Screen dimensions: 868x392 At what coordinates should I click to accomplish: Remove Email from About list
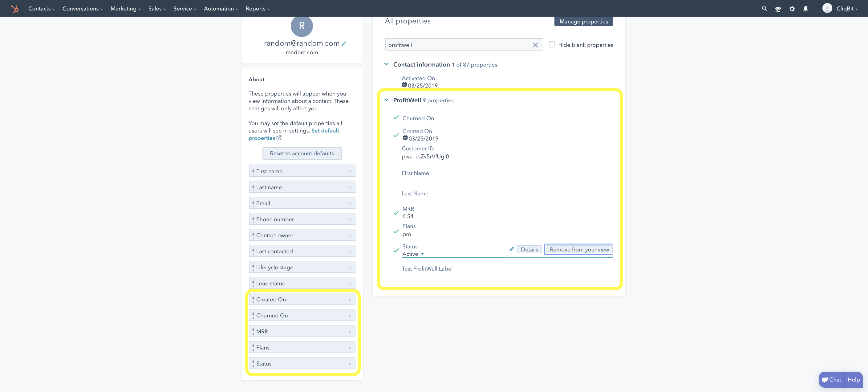(350, 203)
